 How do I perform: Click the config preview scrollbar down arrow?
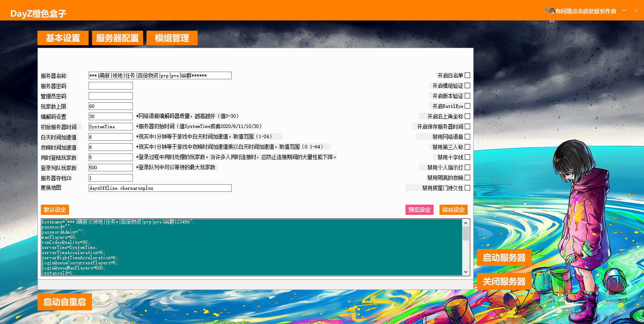point(466,272)
